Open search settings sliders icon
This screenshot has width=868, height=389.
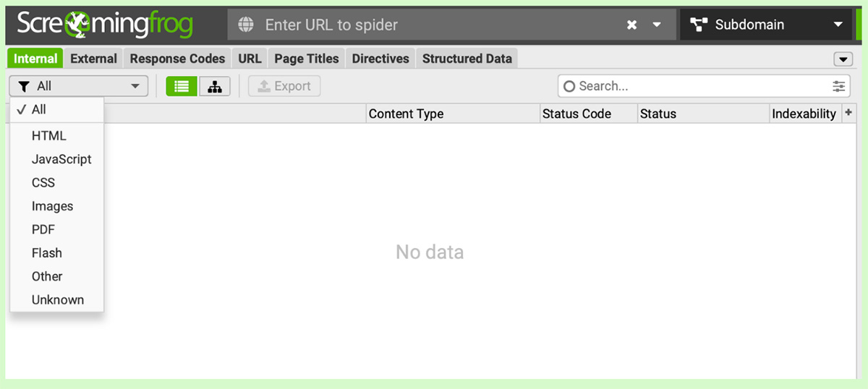tap(838, 86)
